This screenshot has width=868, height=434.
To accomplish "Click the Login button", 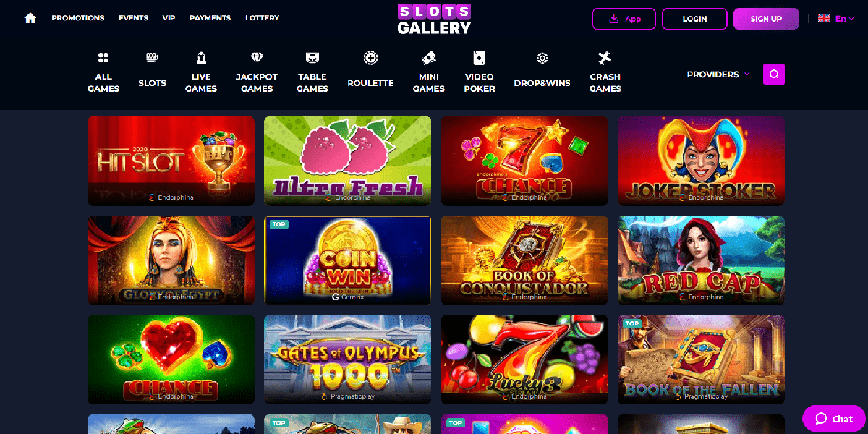I will pos(694,19).
